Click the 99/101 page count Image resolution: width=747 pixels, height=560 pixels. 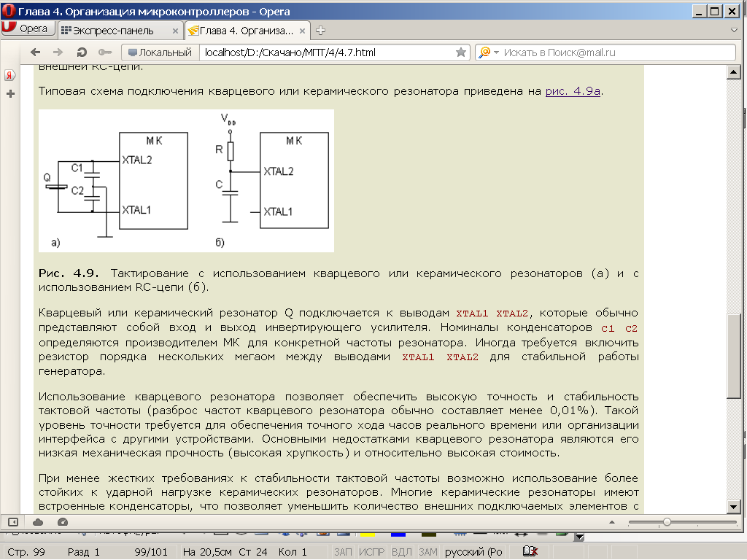coord(151,552)
